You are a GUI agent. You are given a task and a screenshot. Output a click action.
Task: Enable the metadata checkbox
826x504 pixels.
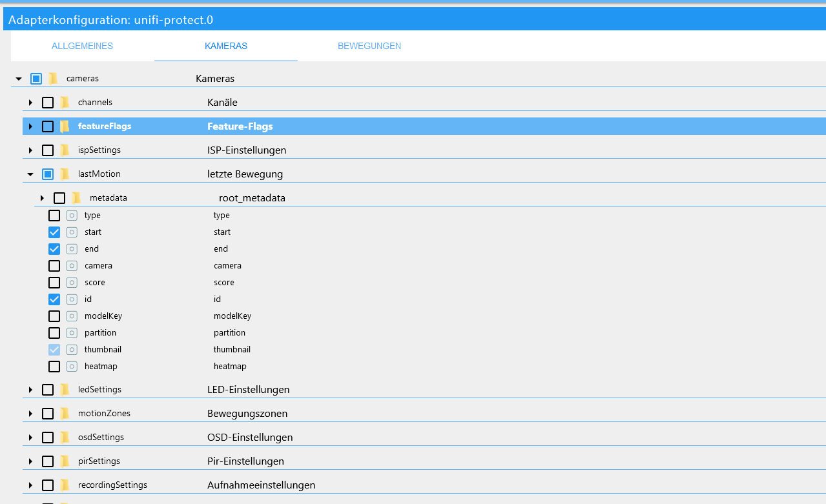coord(59,198)
